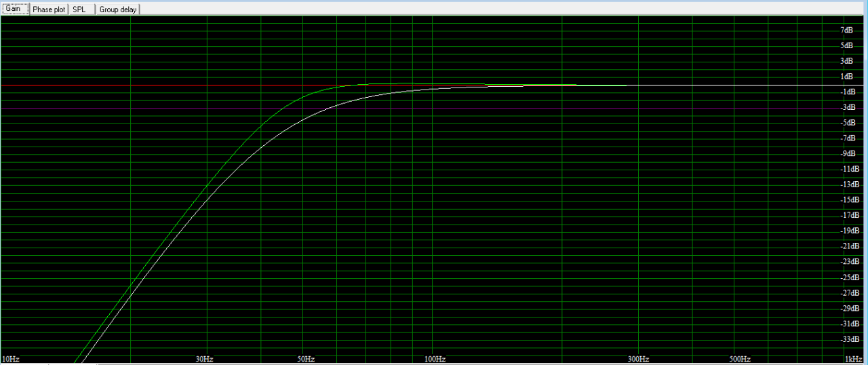The height and width of the screenshot is (365, 868).
Task: Click the -31dB axis label
Action: tap(849, 324)
